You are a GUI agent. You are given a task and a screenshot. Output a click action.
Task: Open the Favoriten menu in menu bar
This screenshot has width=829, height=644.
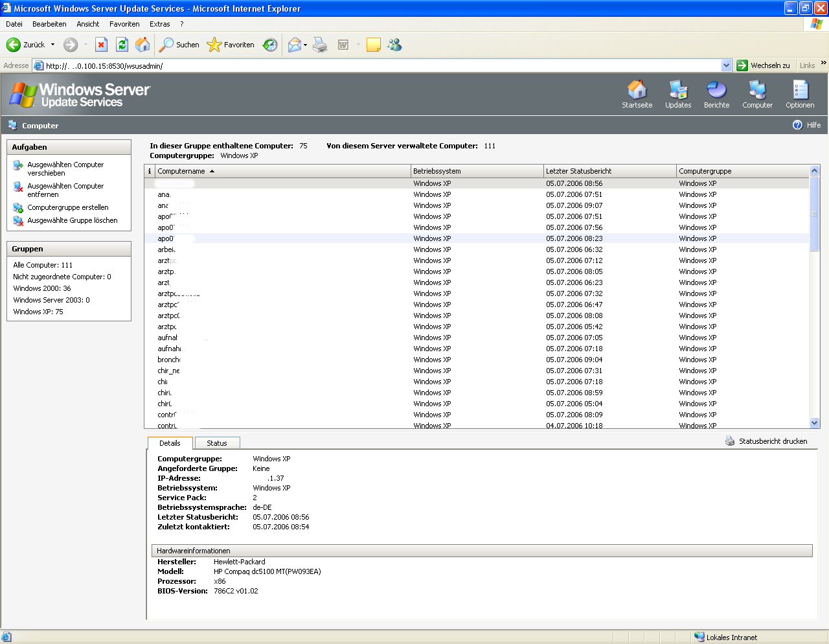click(x=124, y=24)
